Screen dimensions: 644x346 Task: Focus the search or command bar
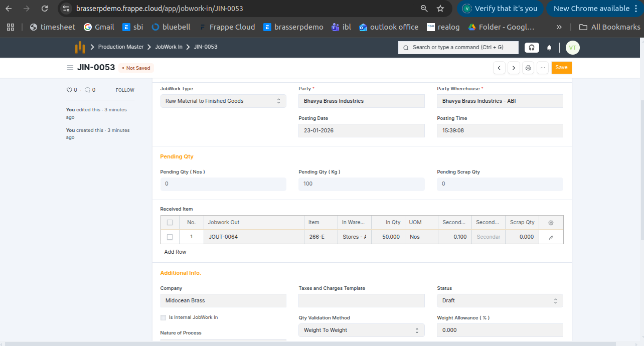pos(458,47)
